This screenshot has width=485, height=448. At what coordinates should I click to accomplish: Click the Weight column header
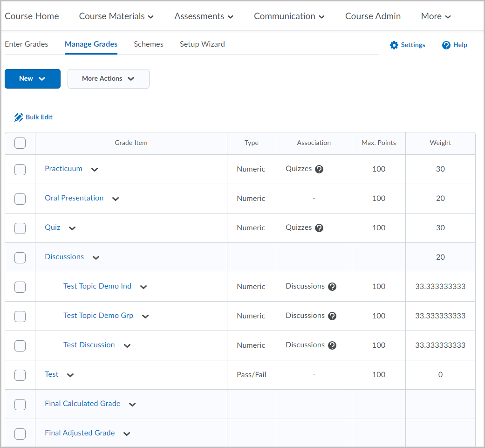[440, 143]
